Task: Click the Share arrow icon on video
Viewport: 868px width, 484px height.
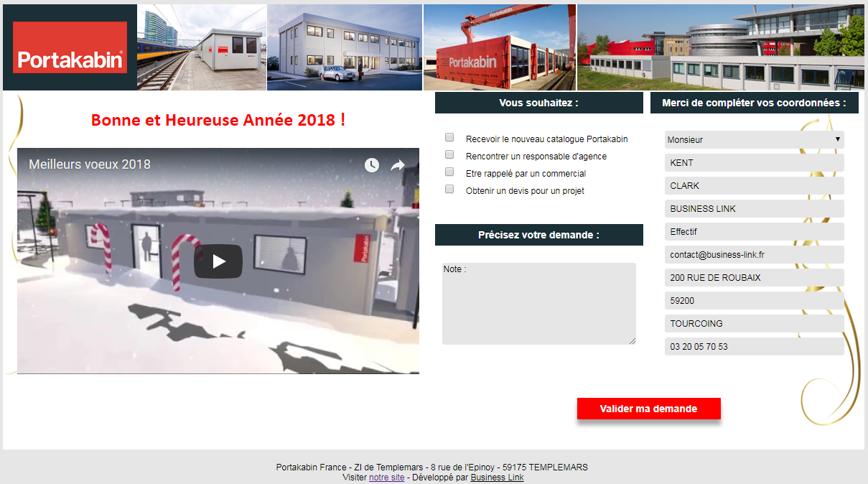Action: (x=398, y=165)
